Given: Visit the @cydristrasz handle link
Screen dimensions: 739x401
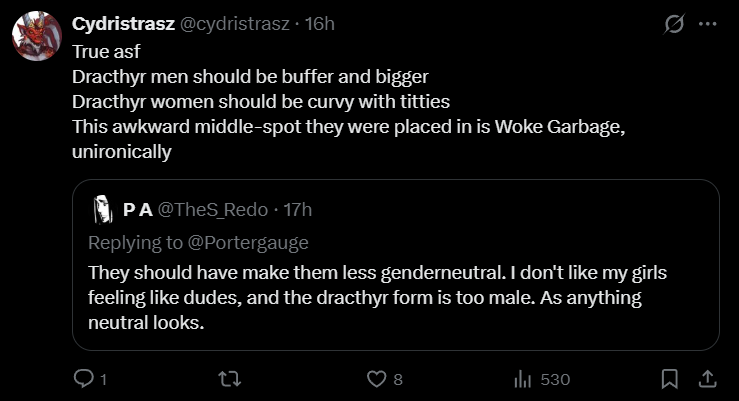Looking at the screenshot, I should pyautogui.click(x=235, y=24).
